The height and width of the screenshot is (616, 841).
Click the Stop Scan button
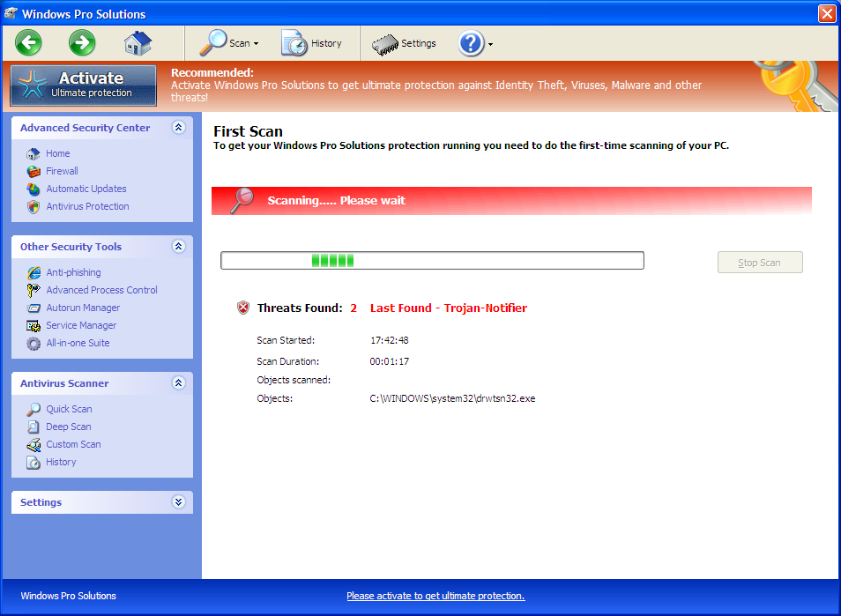coord(760,263)
